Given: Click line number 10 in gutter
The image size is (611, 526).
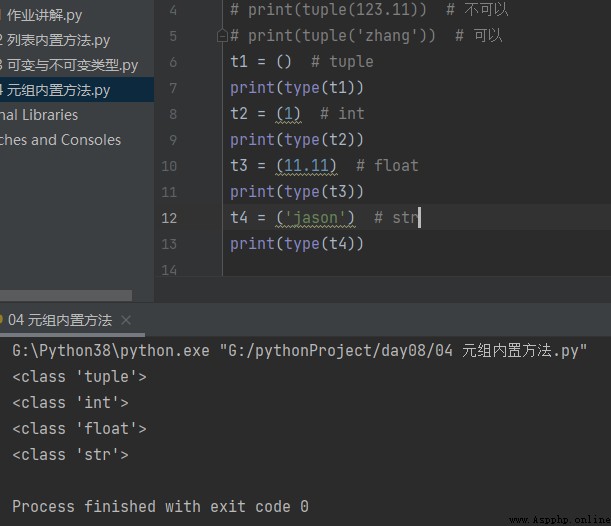Looking at the screenshot, I should (169, 166).
